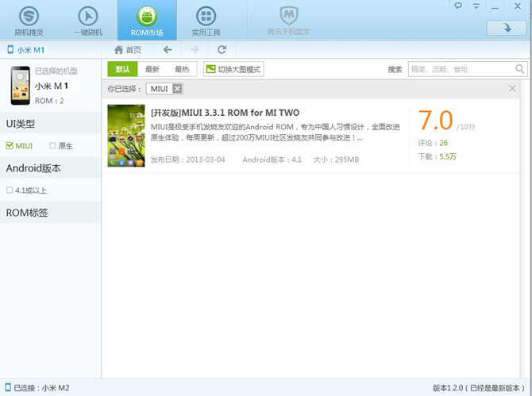Sort by 最热 hottest

(182, 69)
